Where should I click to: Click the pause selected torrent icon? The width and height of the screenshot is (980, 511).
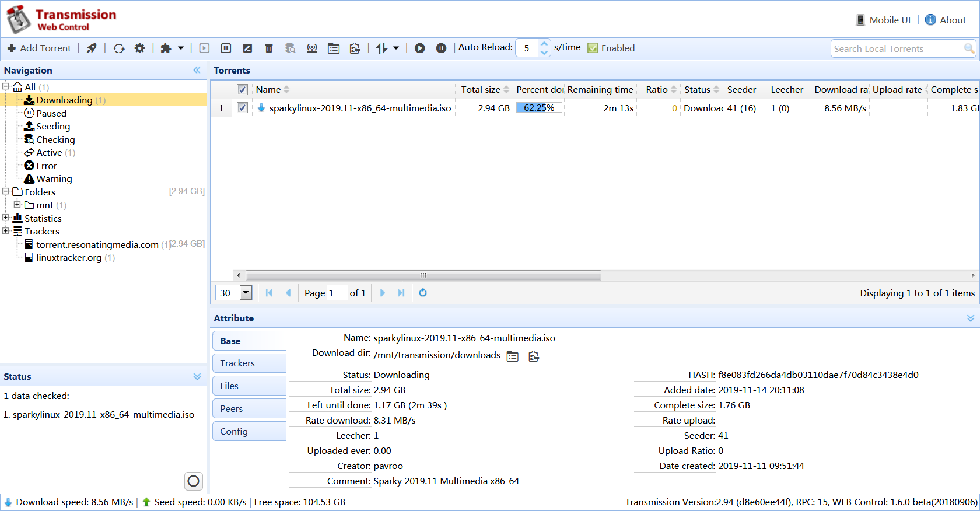click(226, 48)
